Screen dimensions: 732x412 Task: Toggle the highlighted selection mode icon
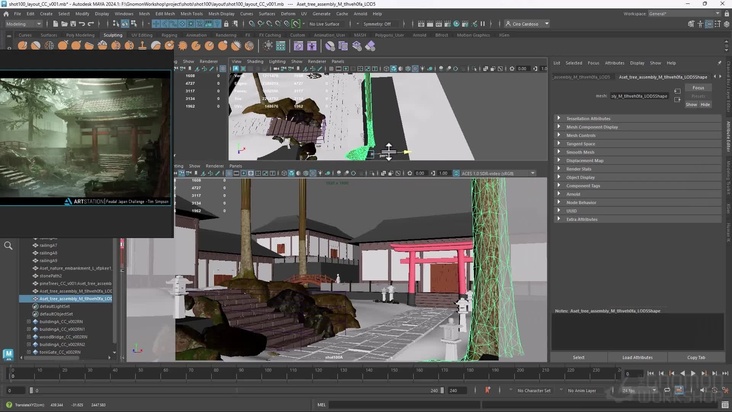click(125, 24)
